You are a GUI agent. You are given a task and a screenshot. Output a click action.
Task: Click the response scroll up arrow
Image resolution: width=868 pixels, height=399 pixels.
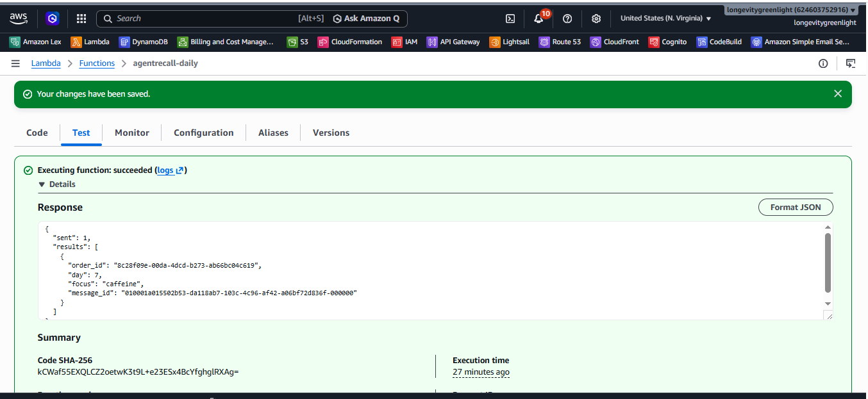tap(828, 227)
